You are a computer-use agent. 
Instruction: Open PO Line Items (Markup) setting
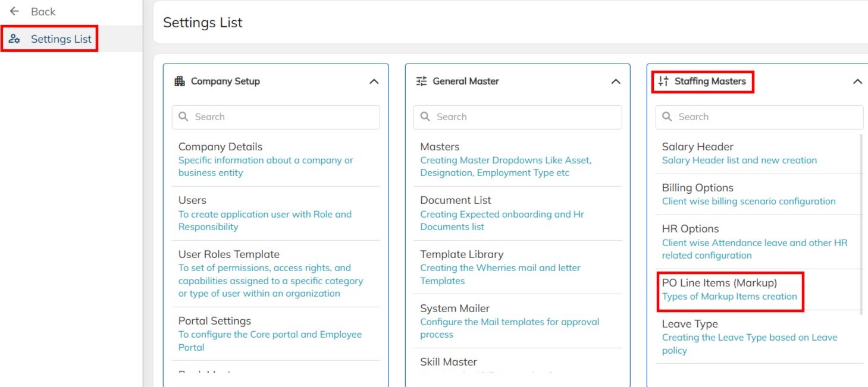coord(719,283)
